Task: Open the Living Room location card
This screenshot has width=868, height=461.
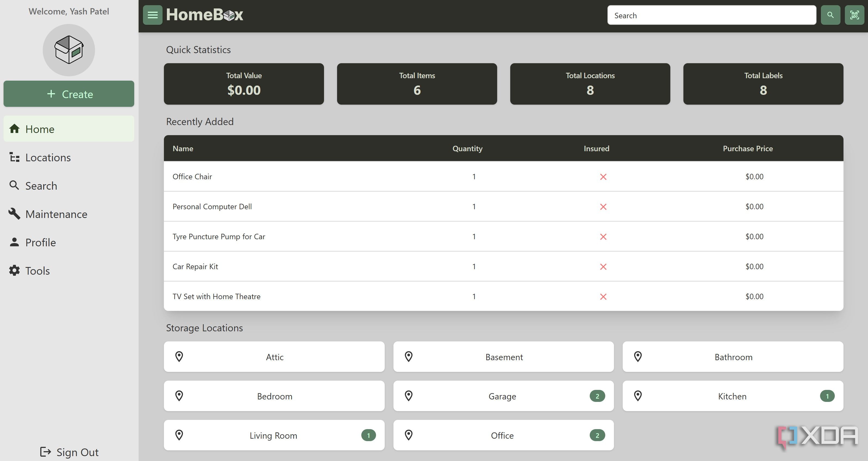Action: tap(274, 435)
